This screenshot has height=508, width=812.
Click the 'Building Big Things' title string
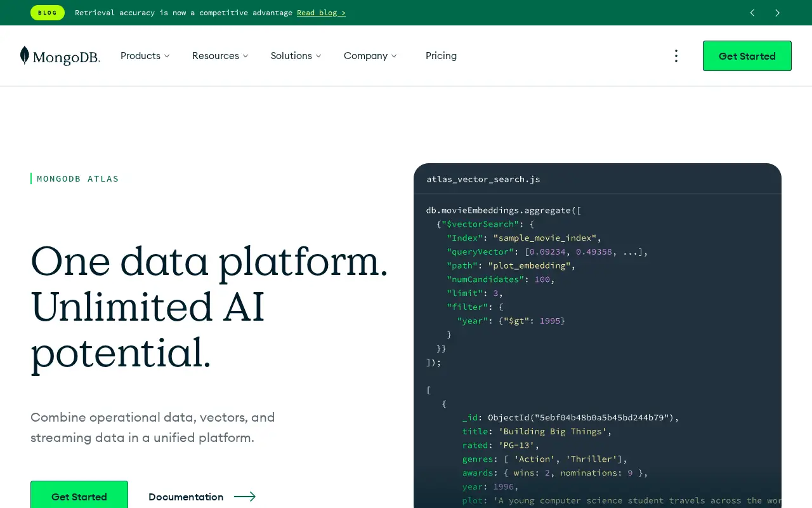[x=552, y=431]
